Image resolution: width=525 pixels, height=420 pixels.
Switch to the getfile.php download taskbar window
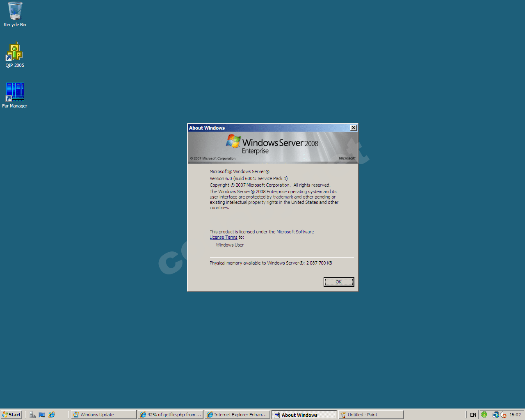tap(171, 415)
